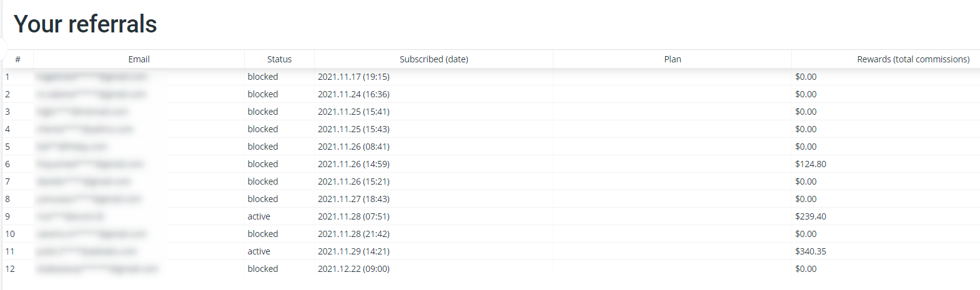Click the Plan column header
This screenshot has height=290, width=980.
(672, 59)
